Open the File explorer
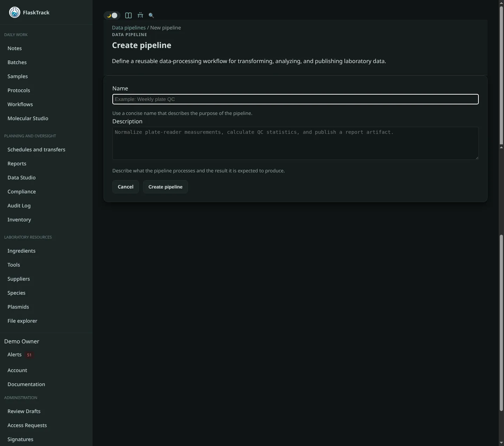 pyautogui.click(x=22, y=321)
